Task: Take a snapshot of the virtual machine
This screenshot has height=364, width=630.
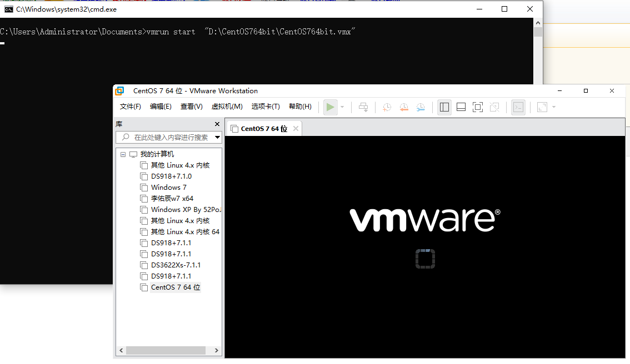Action: 387,107
